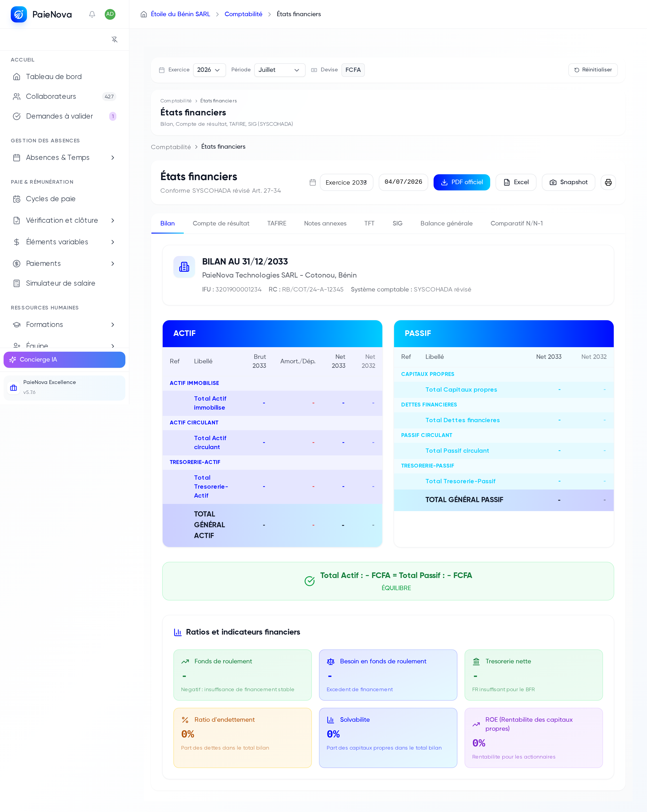
Task: Click the building icon beside BILAN title
Action: point(184,267)
